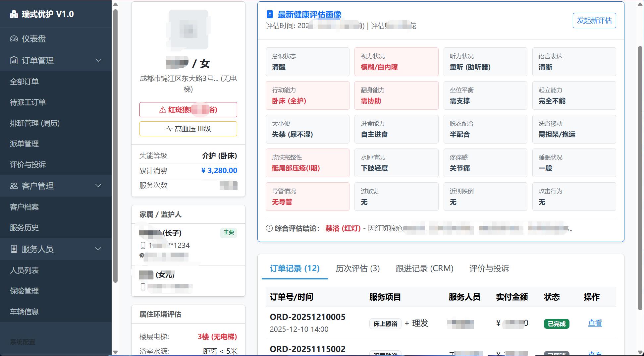Click the warning triangle on 红斑狼疮 tag

click(x=163, y=110)
